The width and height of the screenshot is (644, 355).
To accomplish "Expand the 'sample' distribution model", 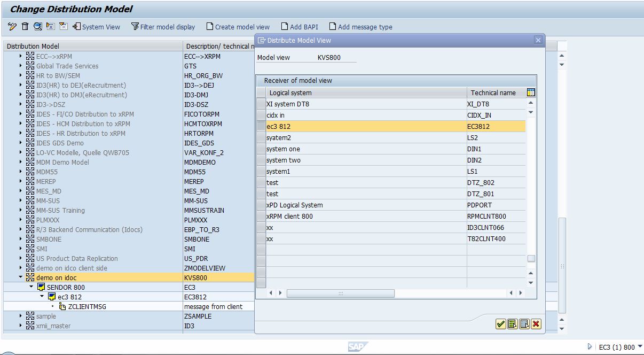I will click(21, 316).
